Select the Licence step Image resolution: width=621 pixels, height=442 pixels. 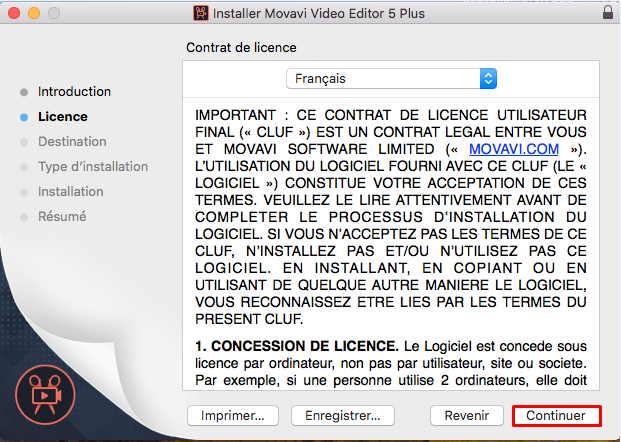63,117
